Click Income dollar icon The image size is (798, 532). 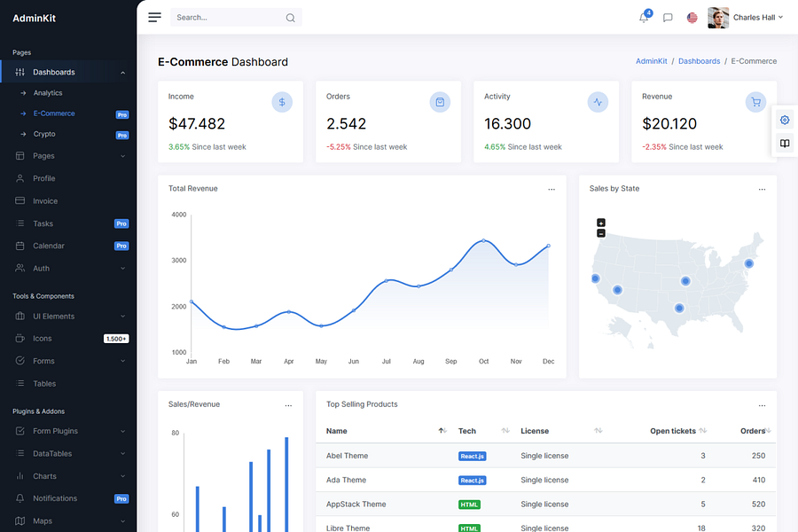(x=282, y=102)
